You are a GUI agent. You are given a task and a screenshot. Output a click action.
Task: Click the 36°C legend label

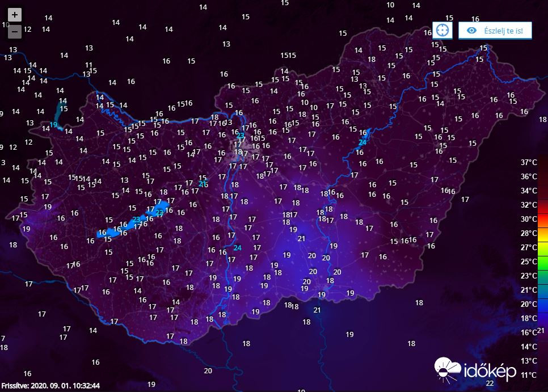coord(529,176)
